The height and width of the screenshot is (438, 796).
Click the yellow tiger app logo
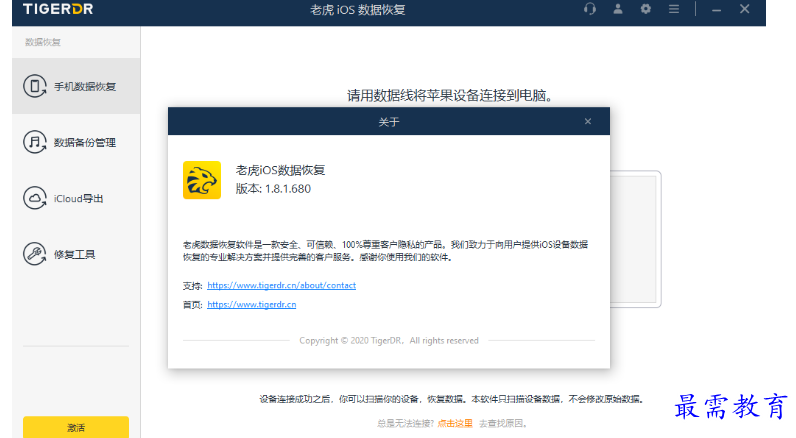(202, 180)
